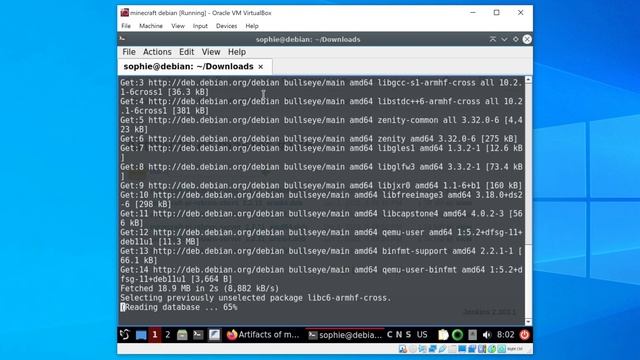Click the 'Fetched 18.9 MB in 2s' line
The image size is (640, 360).
(x=200, y=289)
